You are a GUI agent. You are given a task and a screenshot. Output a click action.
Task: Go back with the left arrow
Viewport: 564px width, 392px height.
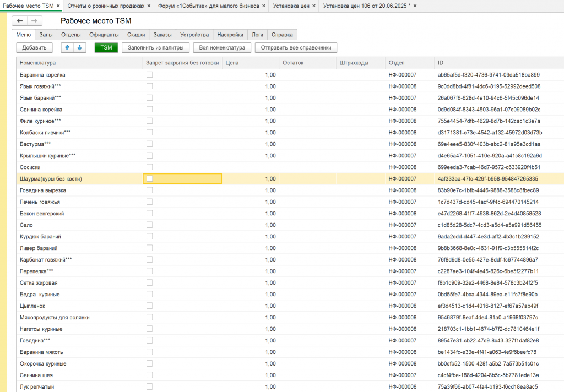(x=20, y=21)
